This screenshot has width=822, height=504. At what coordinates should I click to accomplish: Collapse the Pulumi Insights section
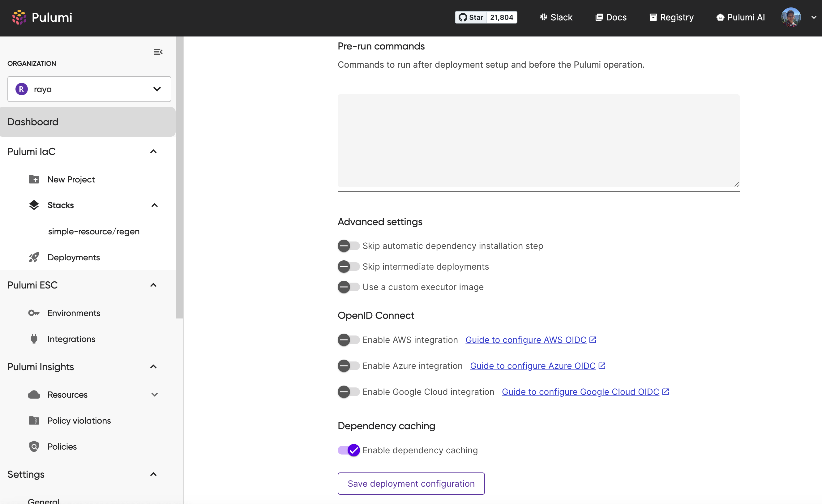[x=153, y=367]
